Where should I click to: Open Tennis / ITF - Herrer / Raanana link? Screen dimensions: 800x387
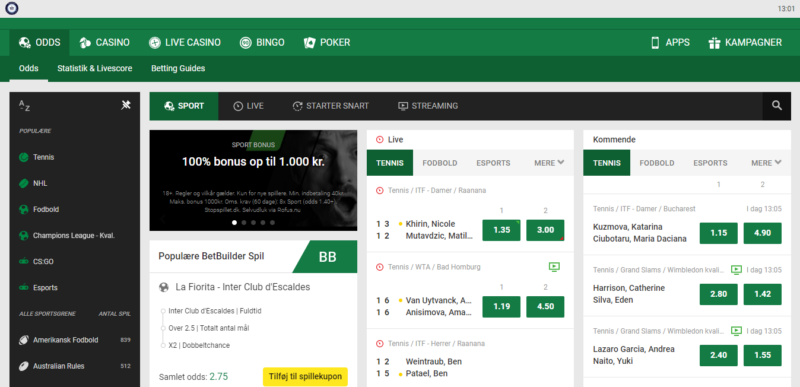click(x=436, y=344)
